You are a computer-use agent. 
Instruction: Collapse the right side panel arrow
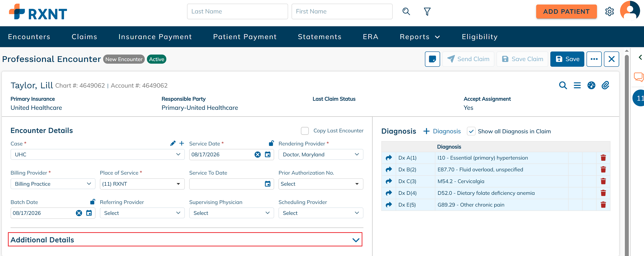point(640,57)
